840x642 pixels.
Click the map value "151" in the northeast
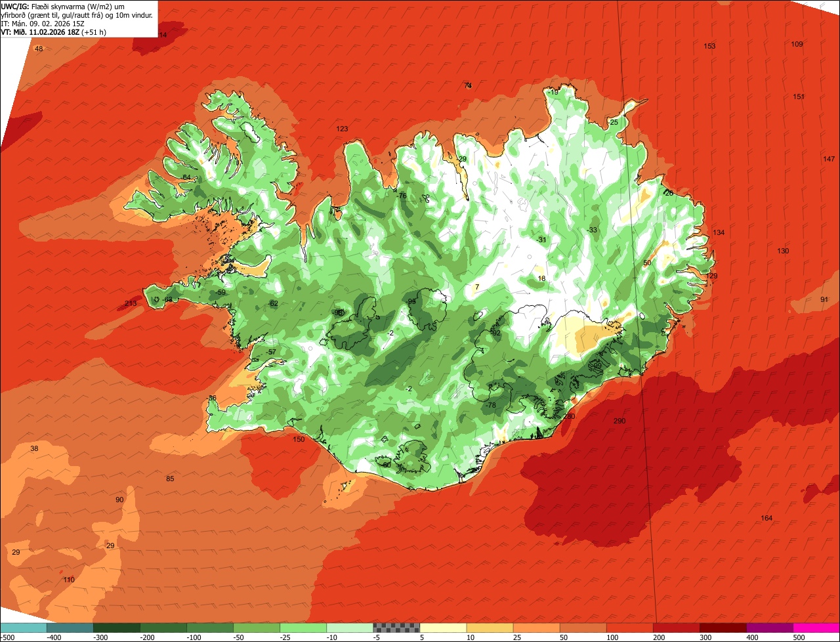[799, 96]
